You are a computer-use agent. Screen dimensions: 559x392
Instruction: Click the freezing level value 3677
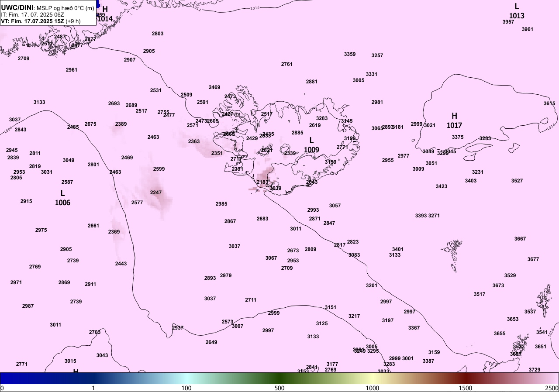[x=533, y=259]
